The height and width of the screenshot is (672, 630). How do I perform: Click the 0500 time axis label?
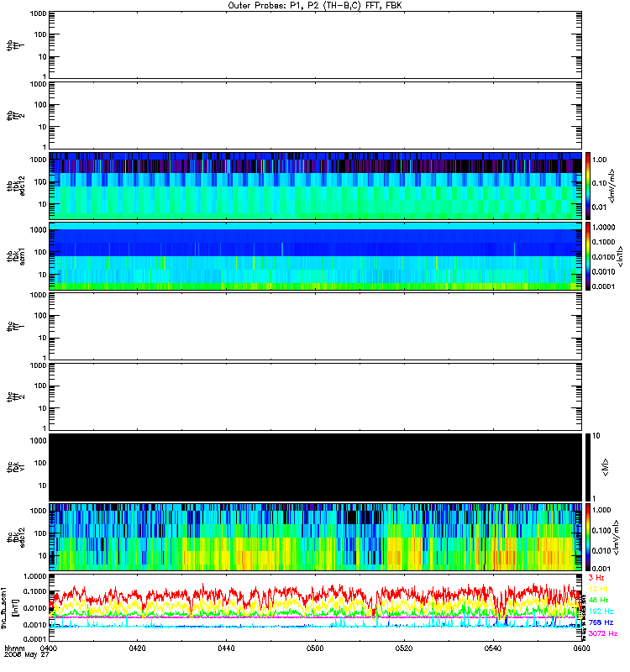[315, 648]
